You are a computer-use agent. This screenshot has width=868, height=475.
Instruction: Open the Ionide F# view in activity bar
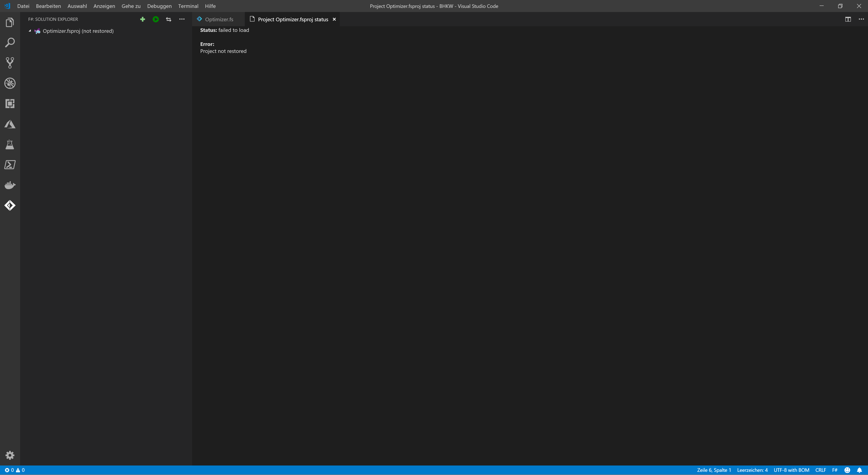[10, 205]
